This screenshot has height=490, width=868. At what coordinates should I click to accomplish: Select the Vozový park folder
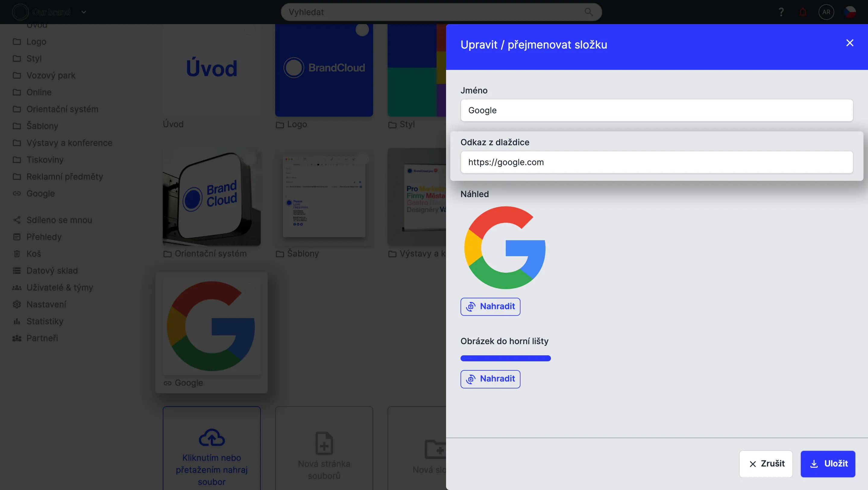tap(51, 75)
